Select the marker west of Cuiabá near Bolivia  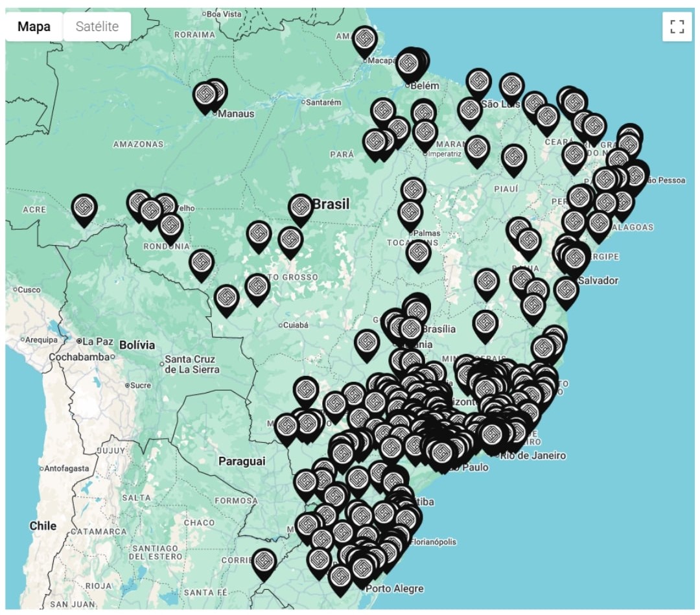[226, 299]
